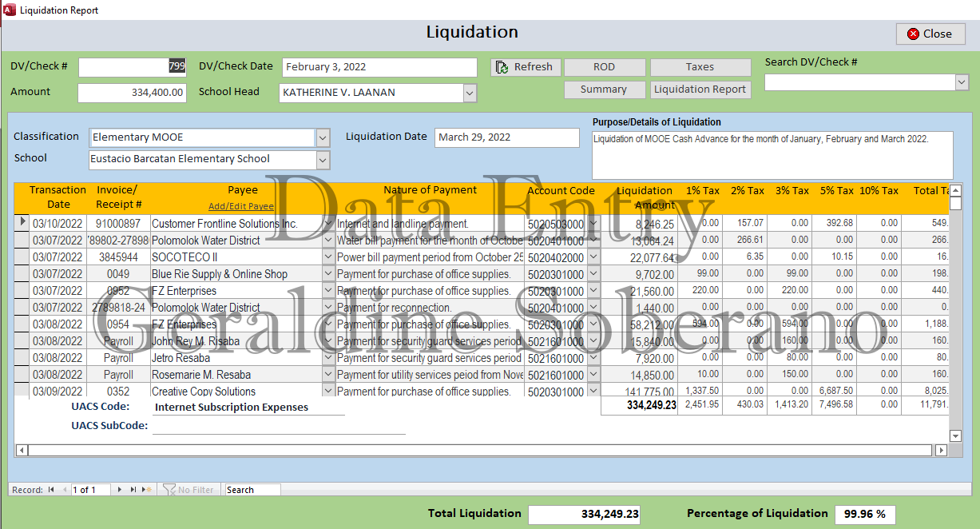980x529 pixels.
Task: Click the UACS SubCode field
Action: coord(279,426)
